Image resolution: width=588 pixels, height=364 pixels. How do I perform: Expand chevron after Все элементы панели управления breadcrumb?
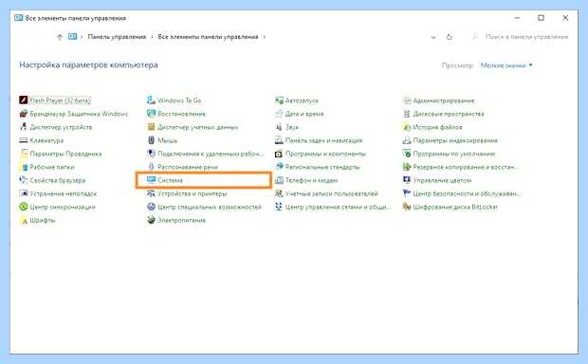(265, 37)
